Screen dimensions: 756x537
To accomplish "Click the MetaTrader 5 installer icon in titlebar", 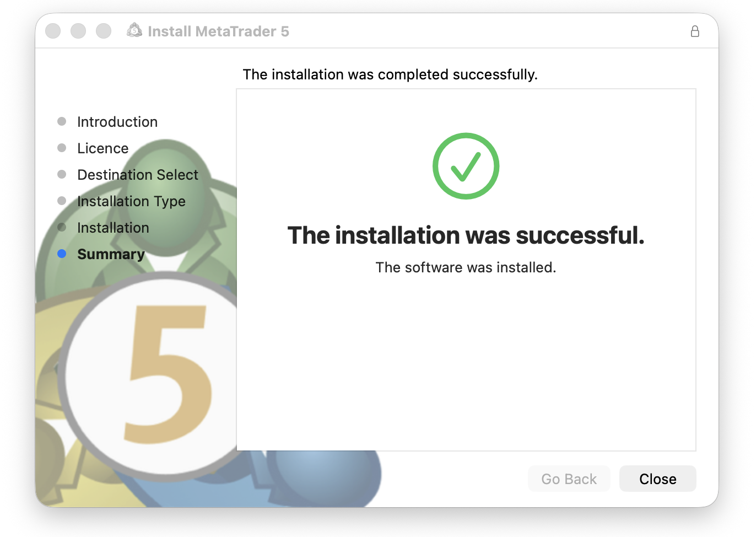I will tap(134, 31).
